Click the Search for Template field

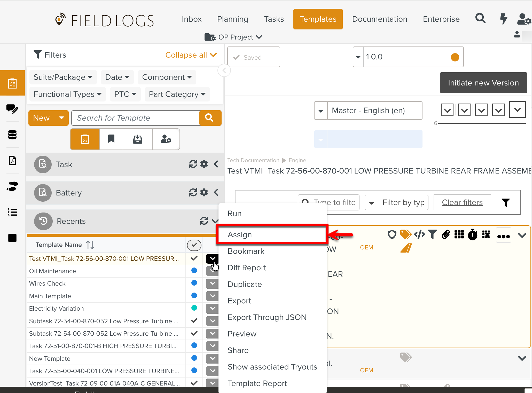(x=135, y=118)
